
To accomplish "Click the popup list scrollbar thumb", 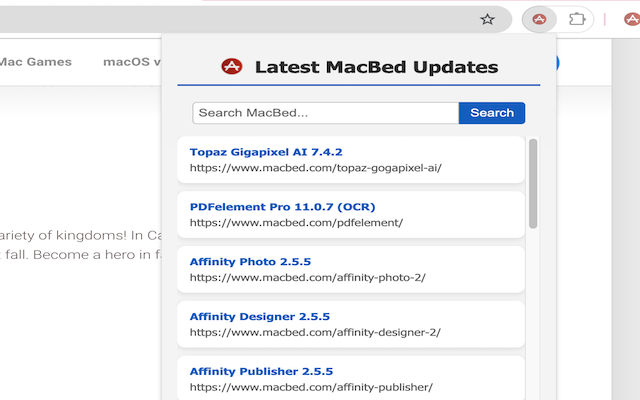I will tap(533, 183).
